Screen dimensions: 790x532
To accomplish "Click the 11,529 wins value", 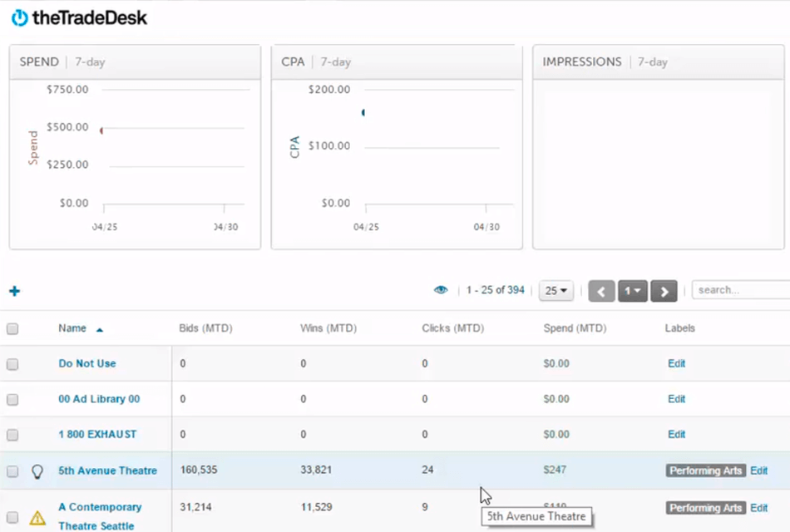I will click(x=316, y=507).
